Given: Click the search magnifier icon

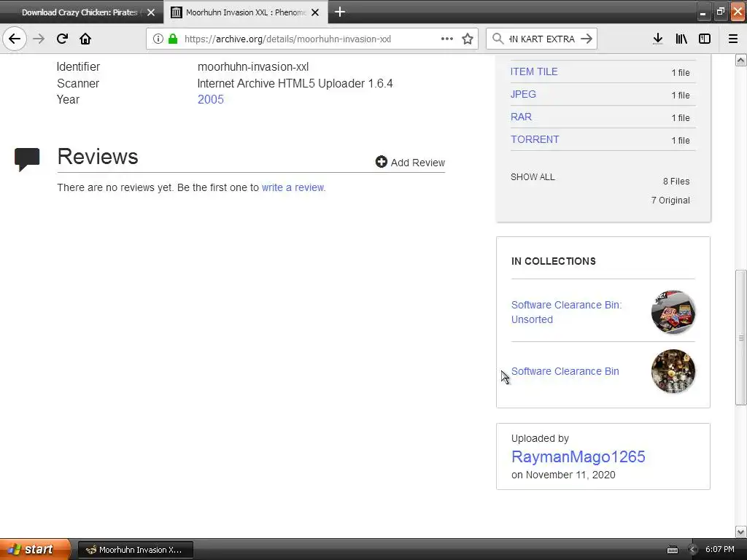Looking at the screenshot, I should pyautogui.click(x=498, y=39).
